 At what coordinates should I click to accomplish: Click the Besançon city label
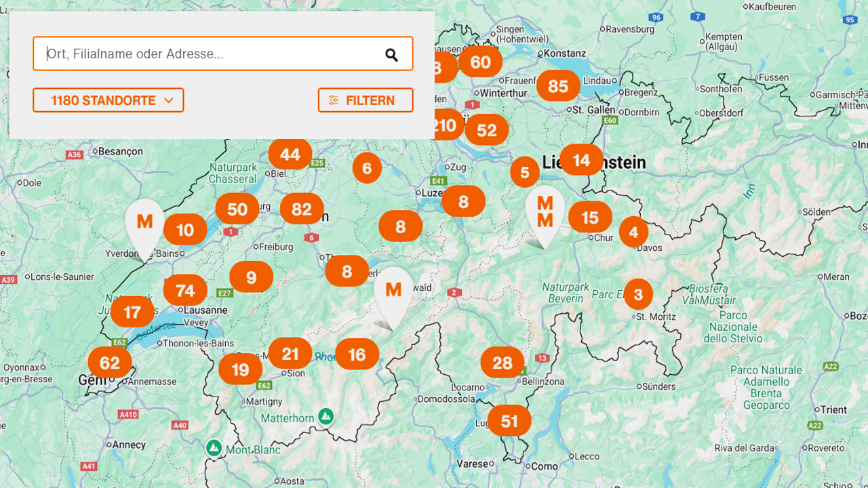tap(120, 151)
